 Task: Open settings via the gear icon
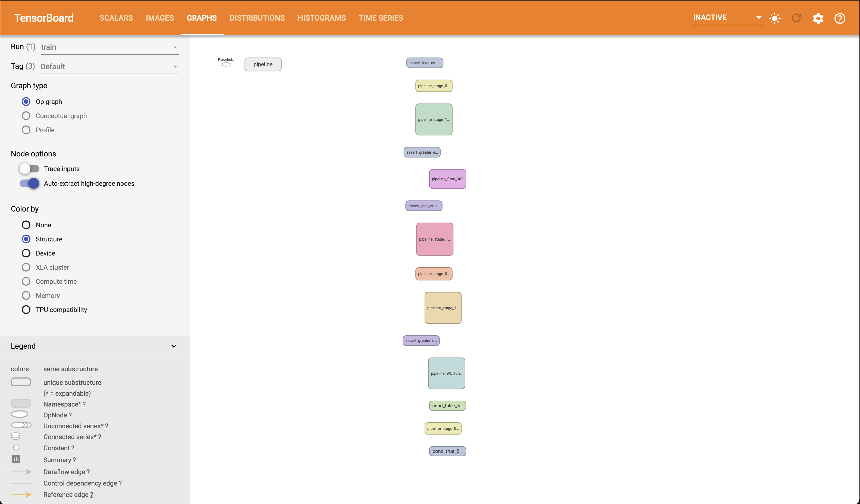(818, 18)
